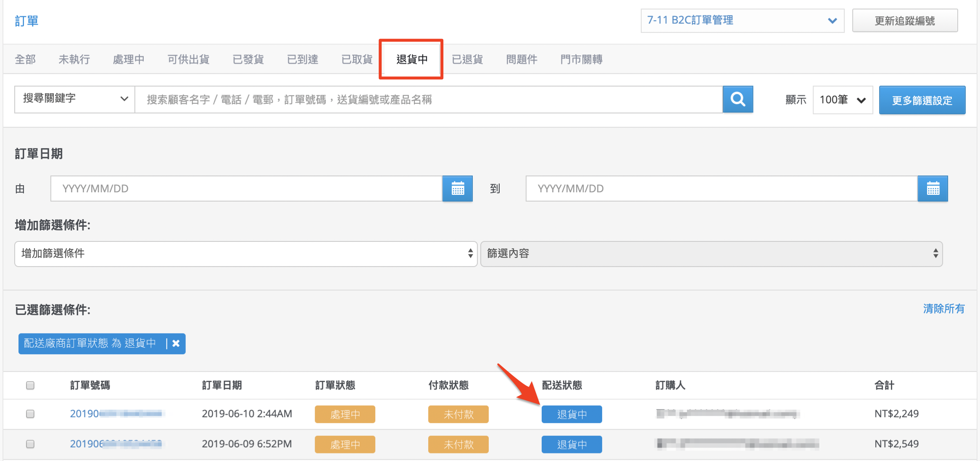Switch to the 門市關轉 tab
Viewport: 980px width, 461px height.
(582, 60)
